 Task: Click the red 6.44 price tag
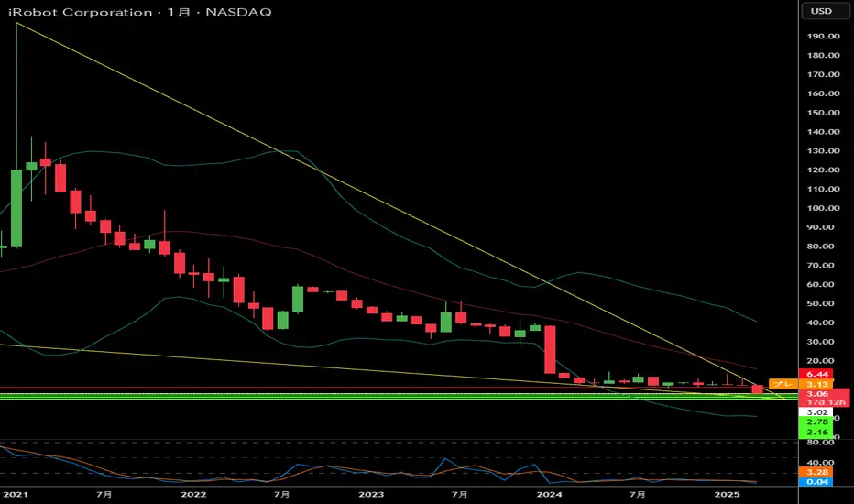(x=816, y=374)
